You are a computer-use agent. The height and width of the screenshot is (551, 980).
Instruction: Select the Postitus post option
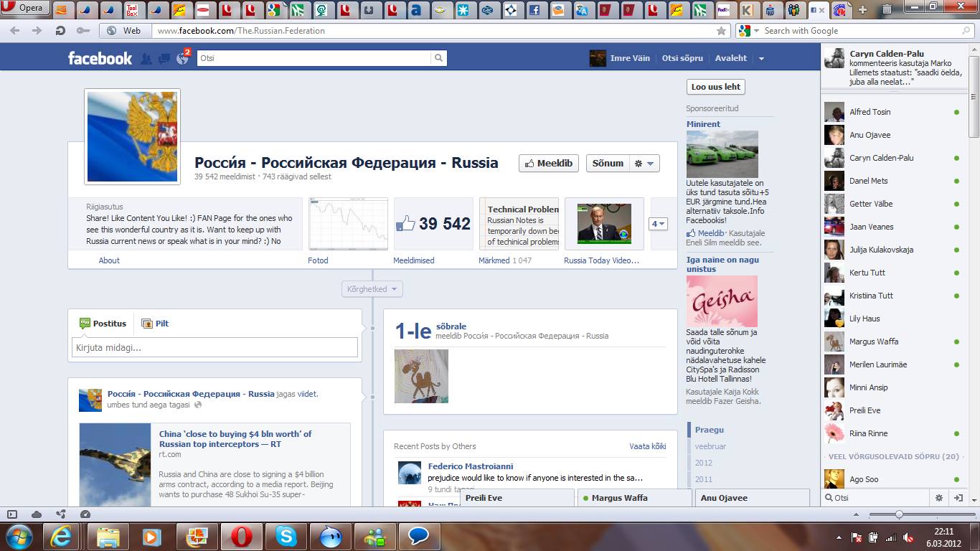(x=103, y=324)
